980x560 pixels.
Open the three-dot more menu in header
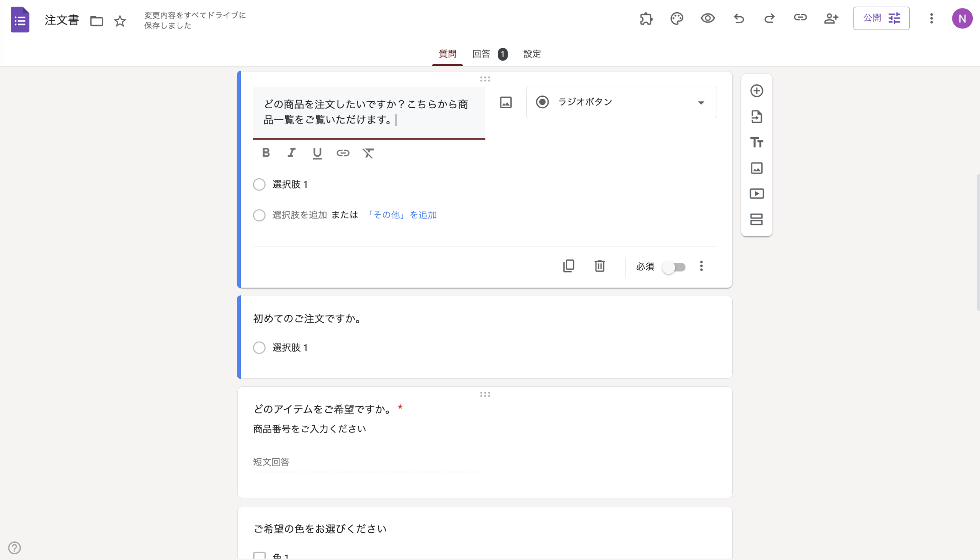pos(931,18)
